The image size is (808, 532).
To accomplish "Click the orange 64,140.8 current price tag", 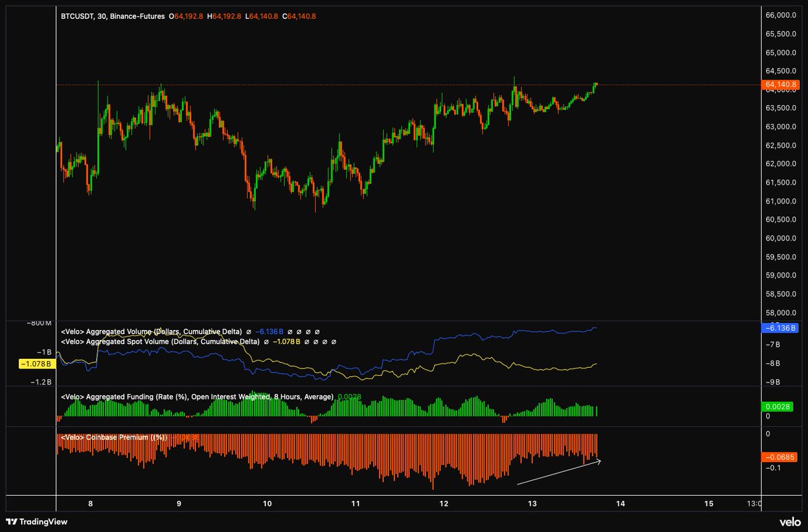I will [x=780, y=85].
